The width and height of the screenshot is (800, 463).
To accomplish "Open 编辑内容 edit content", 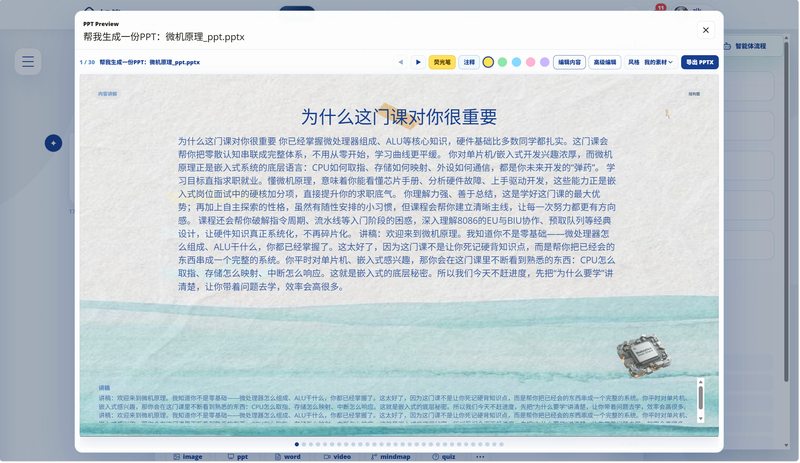I will click(x=569, y=62).
